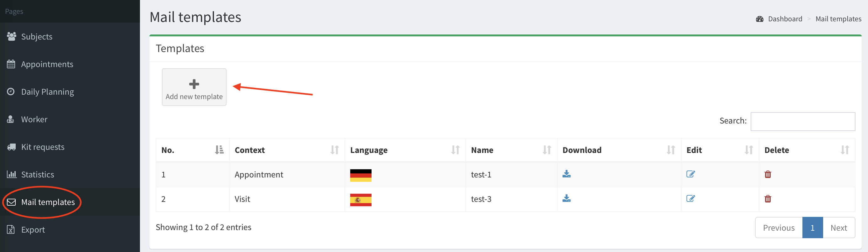Open Kit requests sidebar item
This screenshot has width=868, height=252.
(42, 147)
